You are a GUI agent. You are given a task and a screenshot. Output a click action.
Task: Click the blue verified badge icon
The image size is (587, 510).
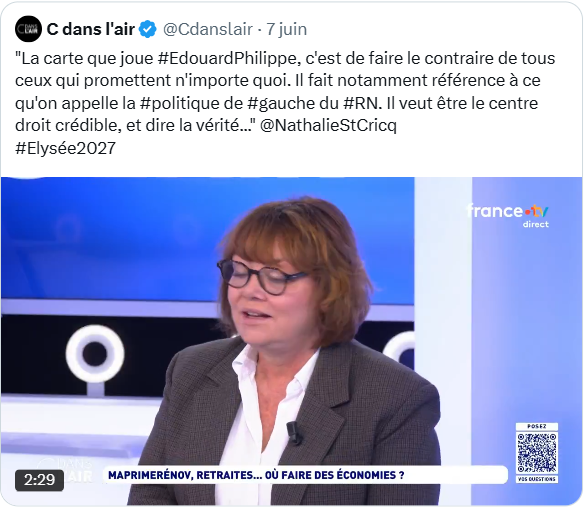click(x=148, y=29)
